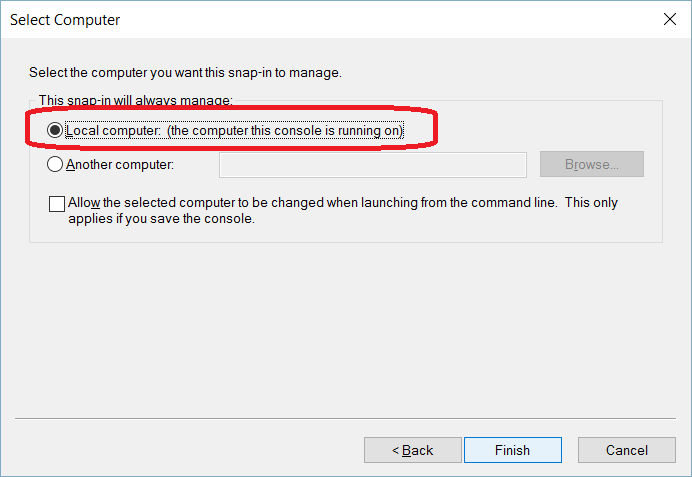Viewport: 692px width, 477px height.
Task: Close the dialog with the X button
Action: tap(667, 19)
